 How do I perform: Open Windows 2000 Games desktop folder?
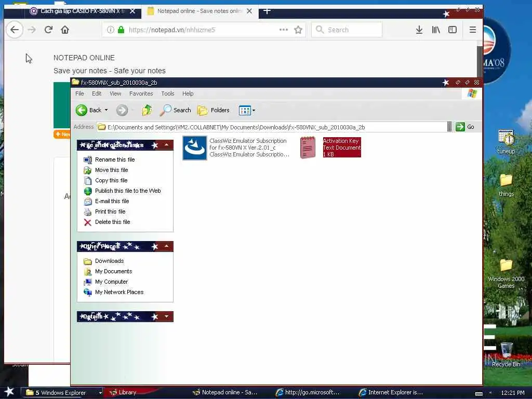tap(506, 273)
